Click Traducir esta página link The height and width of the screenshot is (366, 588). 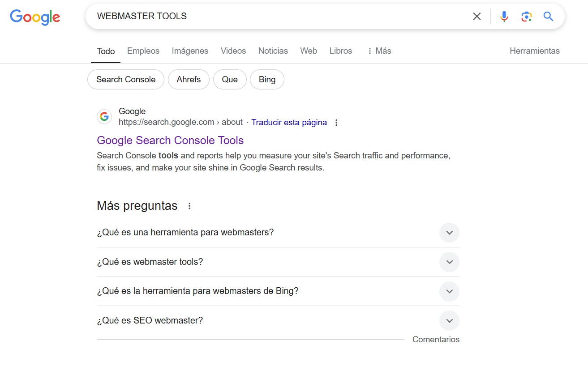pos(289,123)
